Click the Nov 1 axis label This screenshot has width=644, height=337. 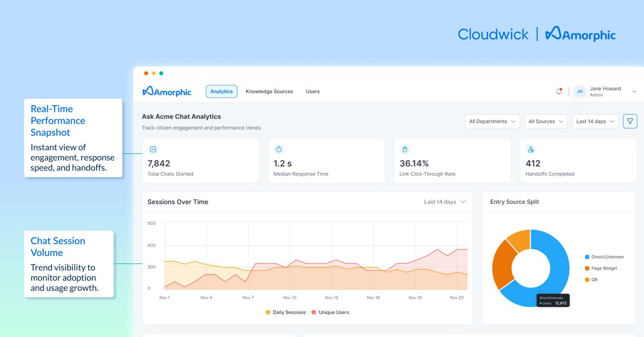pos(165,297)
